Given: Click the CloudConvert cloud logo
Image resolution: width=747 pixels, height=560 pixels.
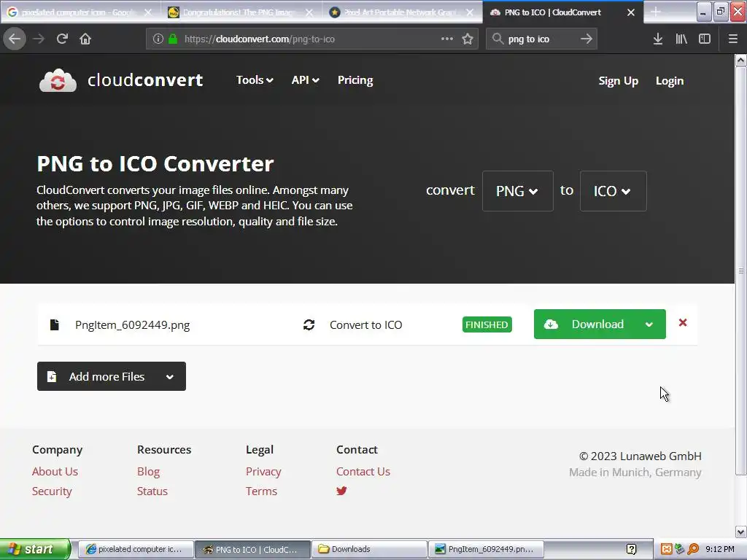Looking at the screenshot, I should [x=58, y=80].
